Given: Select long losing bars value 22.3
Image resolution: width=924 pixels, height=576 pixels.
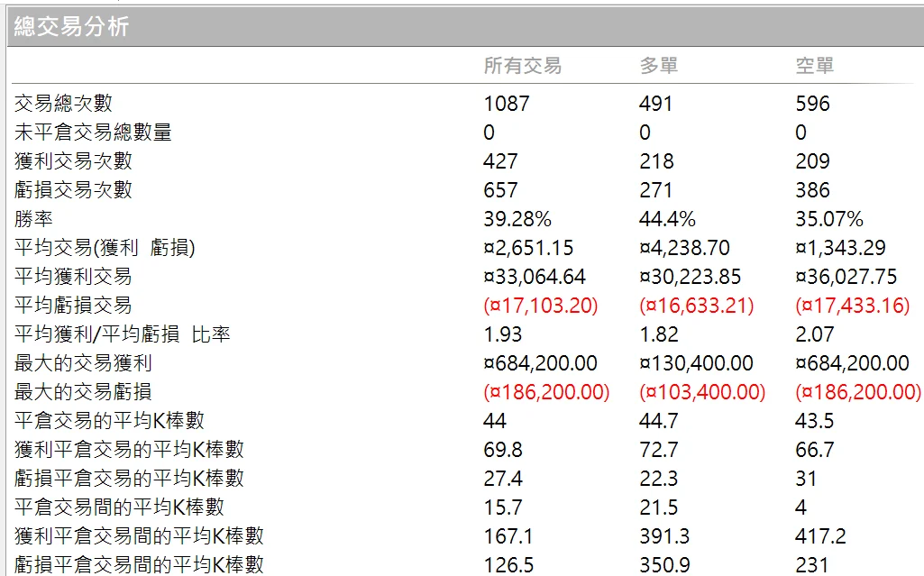Looking at the screenshot, I should tap(659, 479).
